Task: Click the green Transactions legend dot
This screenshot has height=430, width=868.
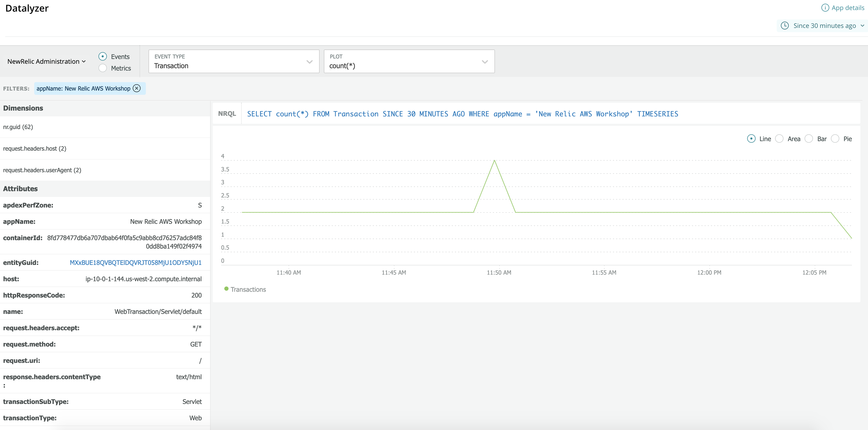Action: (x=226, y=289)
